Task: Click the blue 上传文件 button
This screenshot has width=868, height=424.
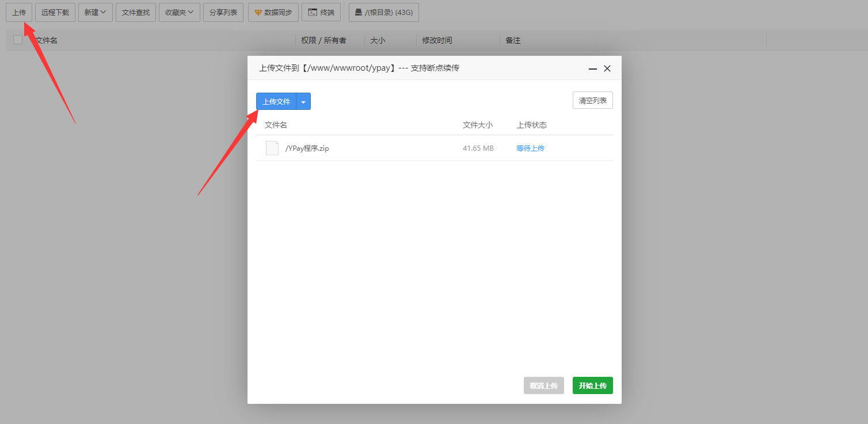Action: point(276,101)
